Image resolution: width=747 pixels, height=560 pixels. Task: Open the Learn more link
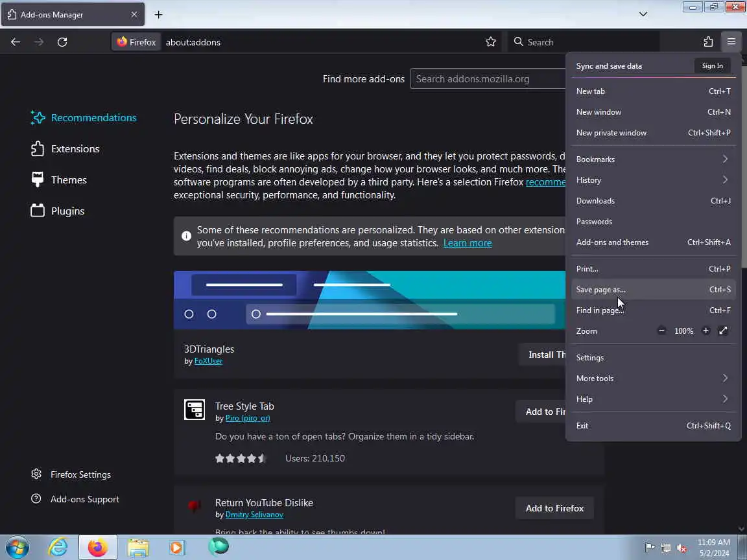coord(468,243)
